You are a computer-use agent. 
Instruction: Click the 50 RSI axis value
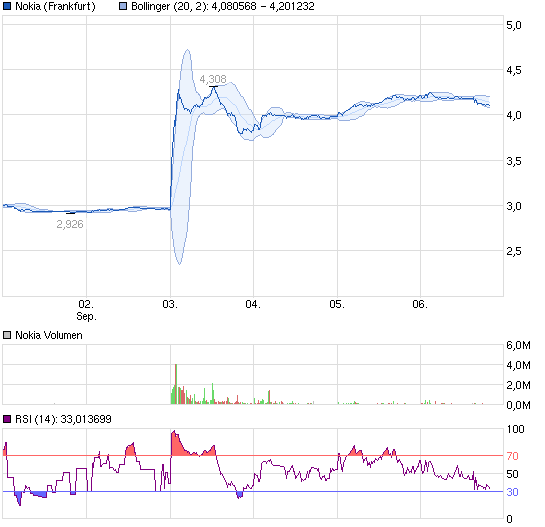pyautogui.click(x=512, y=474)
